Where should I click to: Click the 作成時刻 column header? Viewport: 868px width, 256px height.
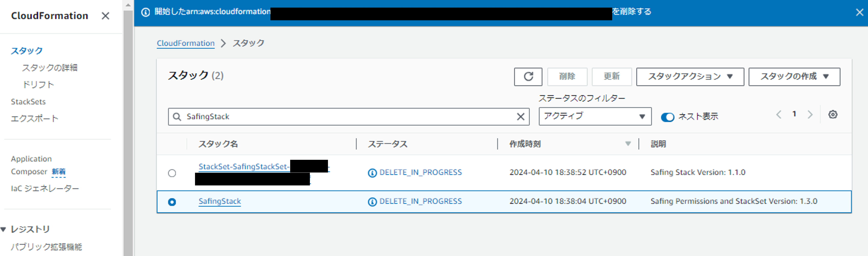(x=525, y=144)
